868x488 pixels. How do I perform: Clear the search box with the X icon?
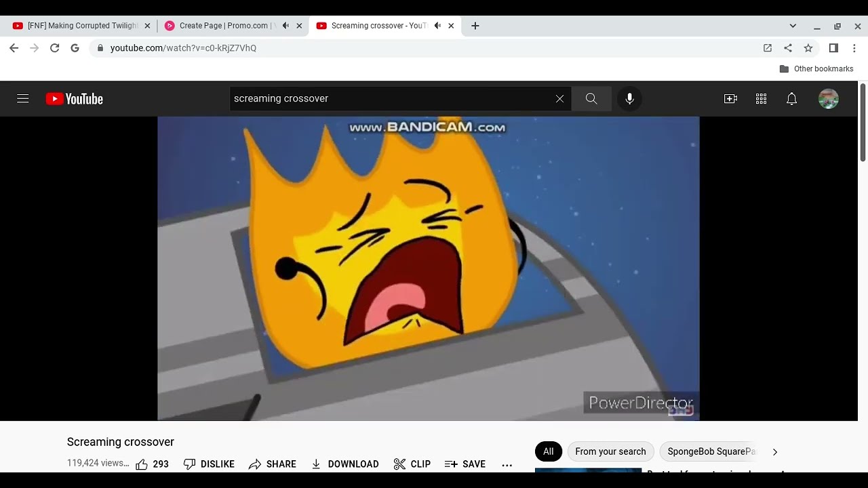click(559, 99)
